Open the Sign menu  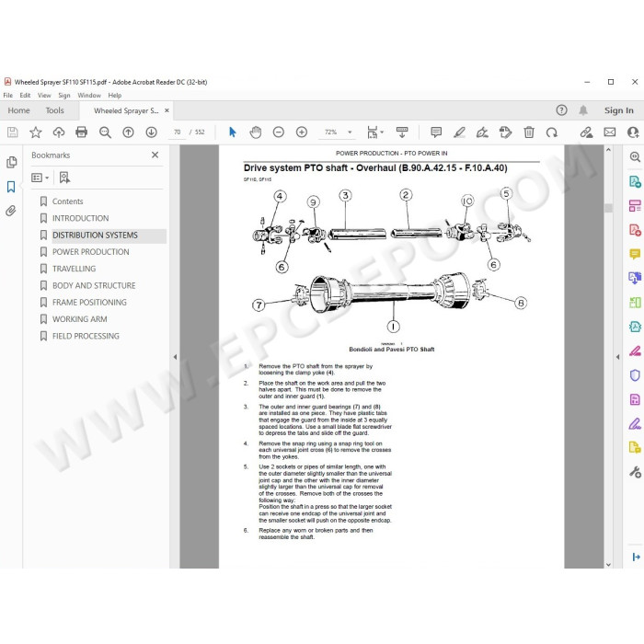pyautogui.click(x=64, y=96)
